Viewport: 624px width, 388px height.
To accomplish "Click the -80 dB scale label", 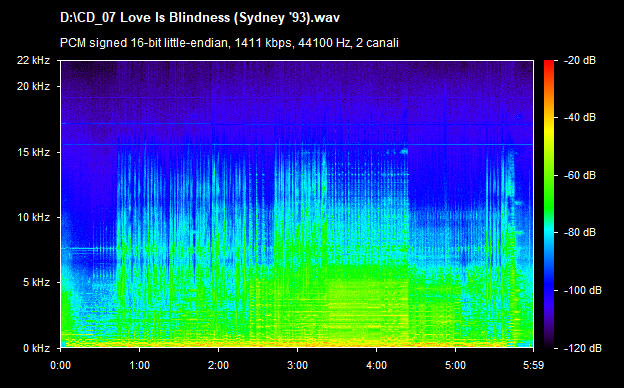I will [x=580, y=232].
